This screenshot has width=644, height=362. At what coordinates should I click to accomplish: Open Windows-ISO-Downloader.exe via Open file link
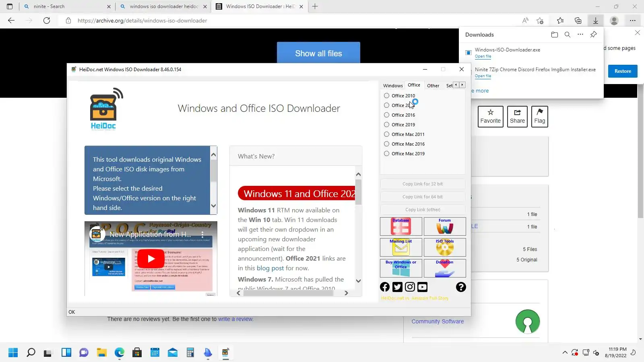pos(483,57)
